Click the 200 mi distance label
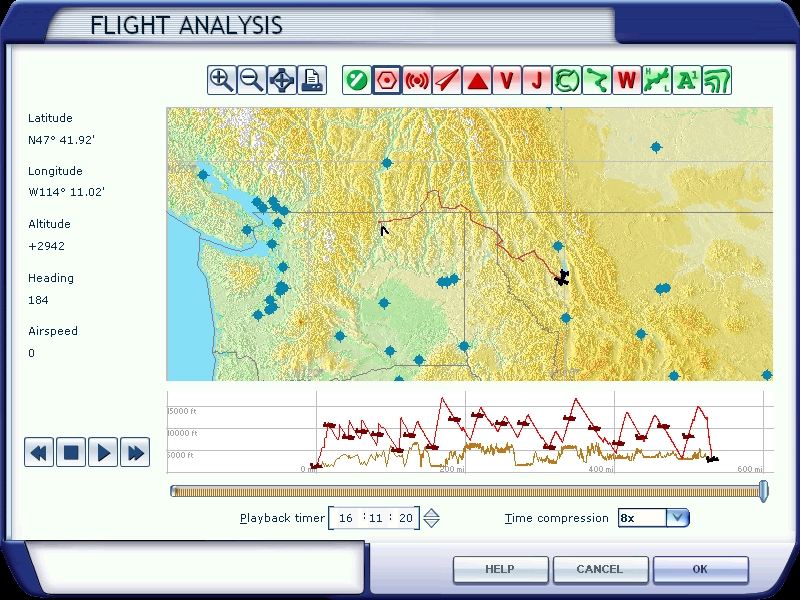This screenshot has height=600, width=800. [452, 469]
